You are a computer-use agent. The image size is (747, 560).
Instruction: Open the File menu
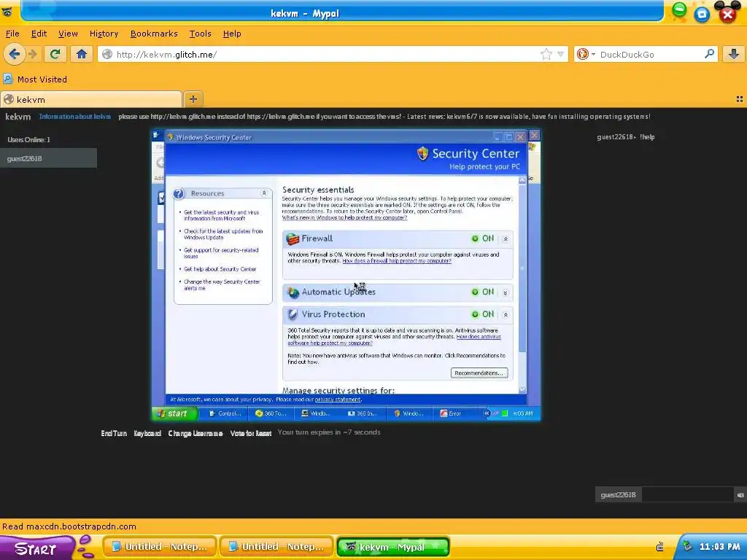click(x=12, y=34)
